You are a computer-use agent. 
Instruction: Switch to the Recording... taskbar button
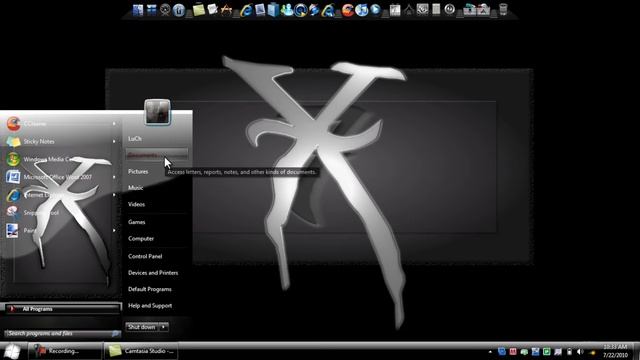click(65, 351)
